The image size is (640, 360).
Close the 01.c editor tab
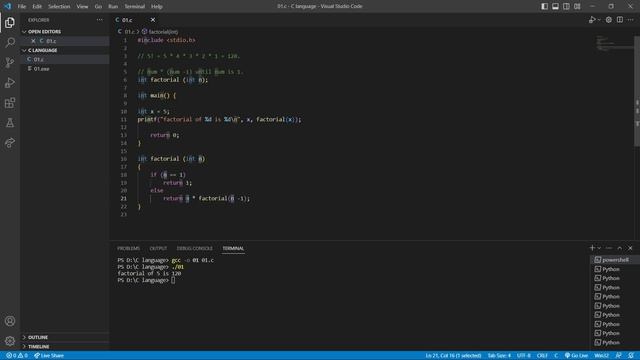(153, 20)
